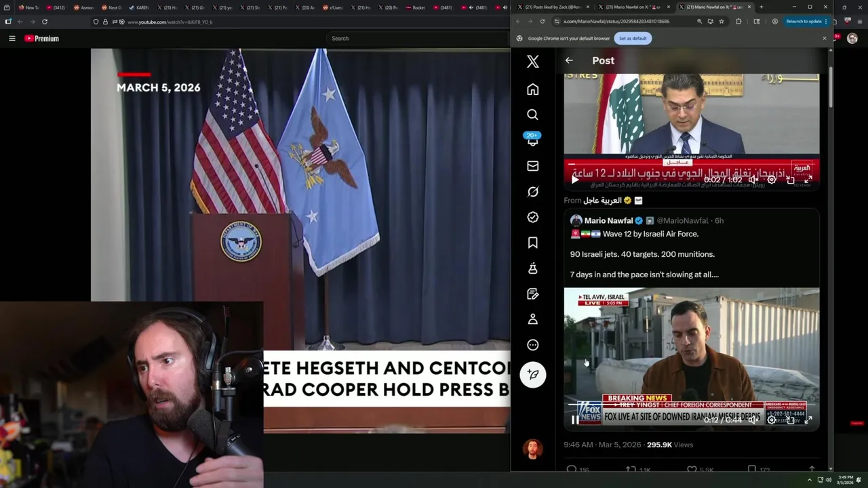Click the Chrome zoom magnifier icon
The height and width of the screenshot is (488, 868).
coord(699,21)
